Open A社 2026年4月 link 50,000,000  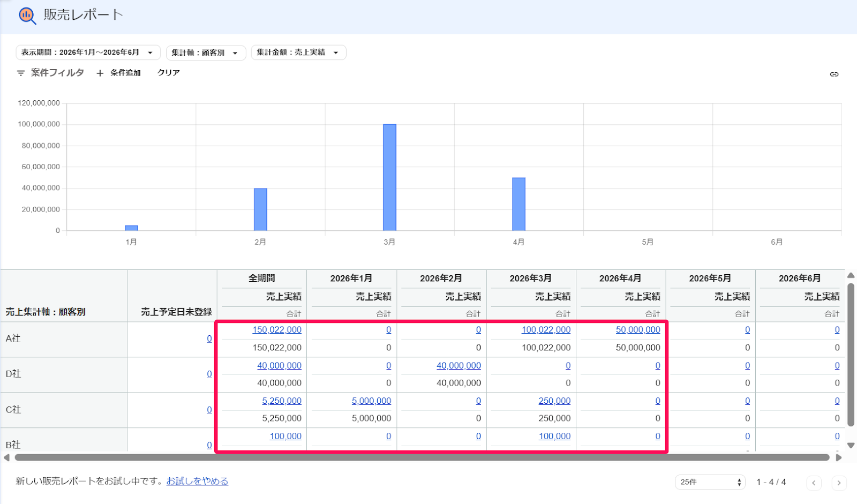coord(638,330)
